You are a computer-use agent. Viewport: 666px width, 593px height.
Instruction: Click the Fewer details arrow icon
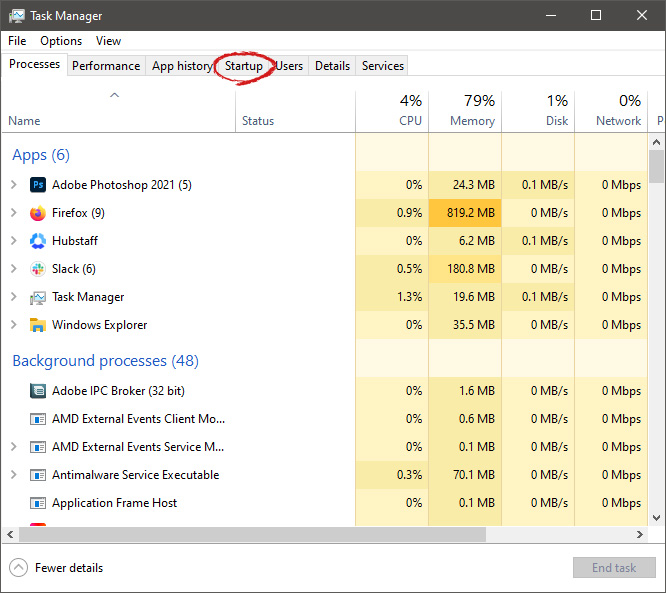18,568
